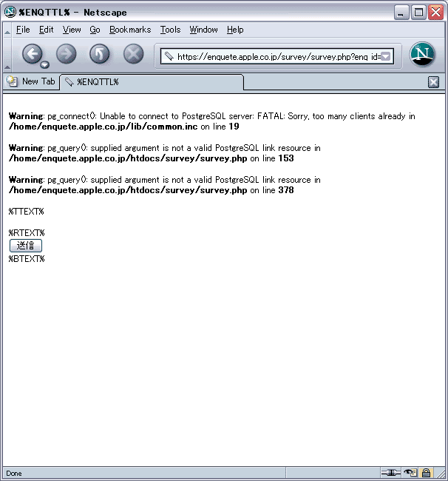The image size is (448, 481).
Task: Click the 送信 submit button
Action: pyautogui.click(x=26, y=246)
